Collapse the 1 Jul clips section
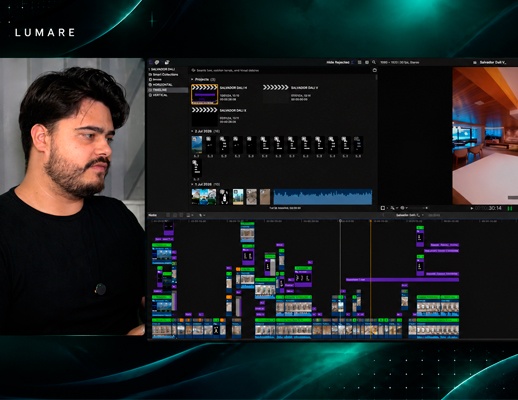518x400 pixels. [x=192, y=184]
